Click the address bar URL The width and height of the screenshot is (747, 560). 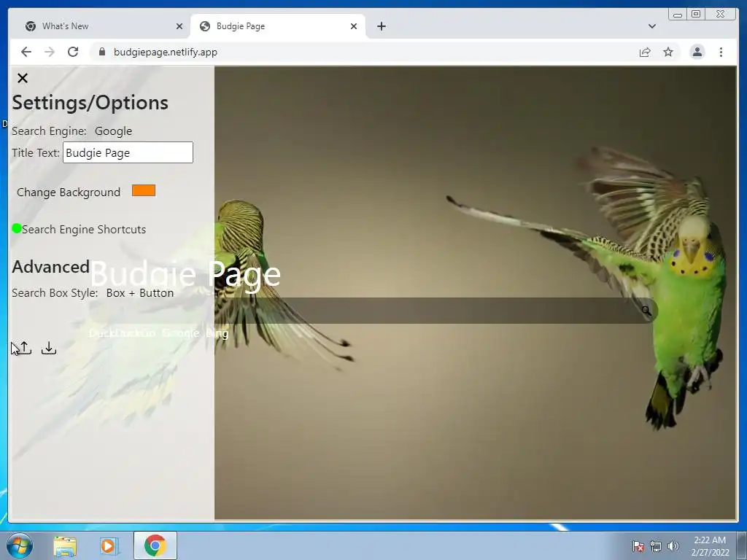[166, 52]
